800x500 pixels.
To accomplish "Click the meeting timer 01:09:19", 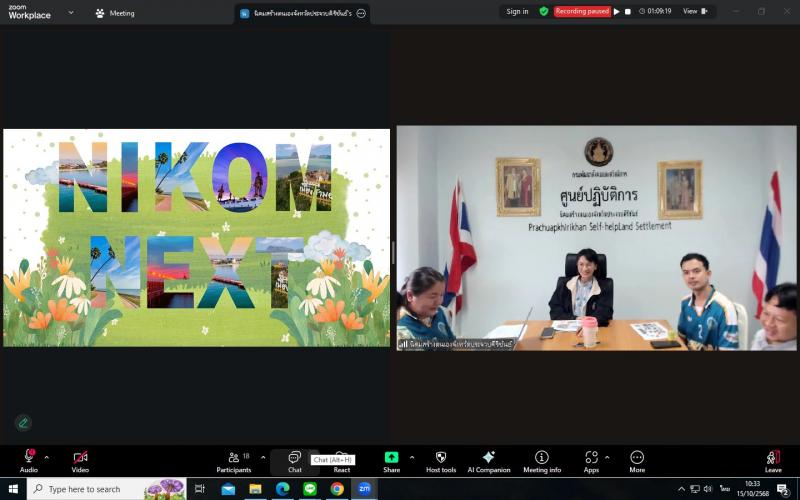I will coord(655,11).
